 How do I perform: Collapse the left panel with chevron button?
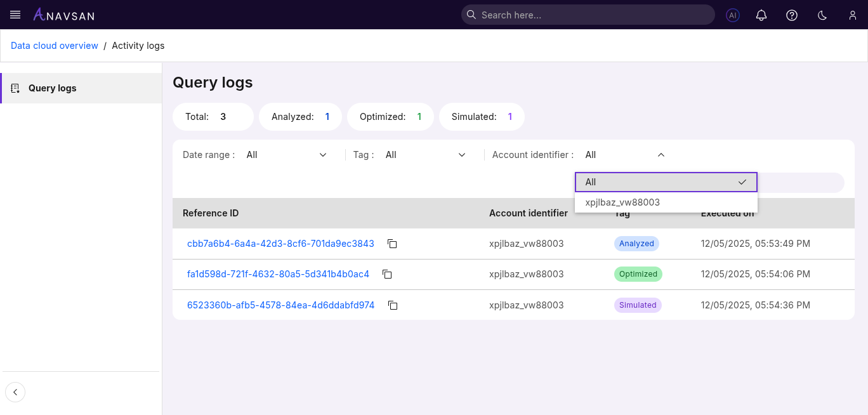tap(15, 392)
